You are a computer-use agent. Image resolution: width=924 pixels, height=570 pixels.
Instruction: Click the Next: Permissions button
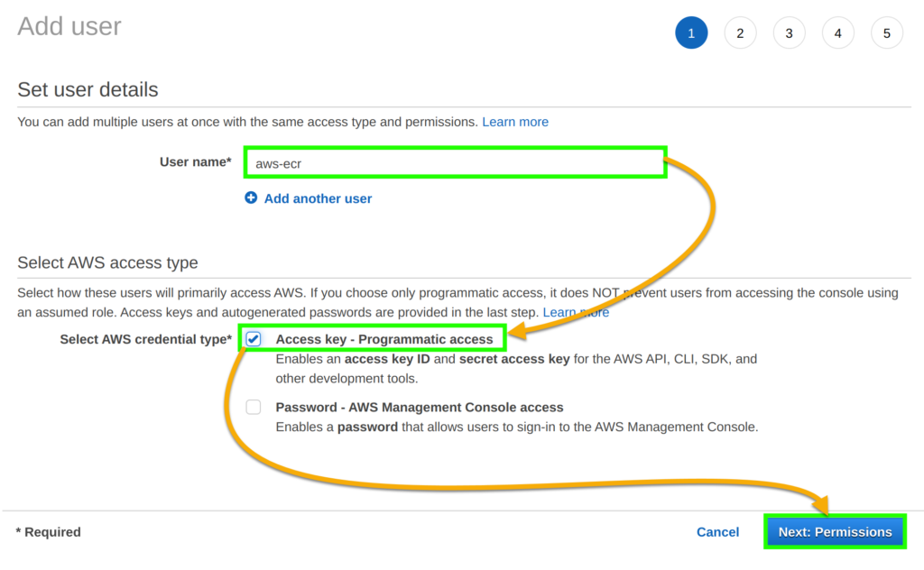pos(834,531)
